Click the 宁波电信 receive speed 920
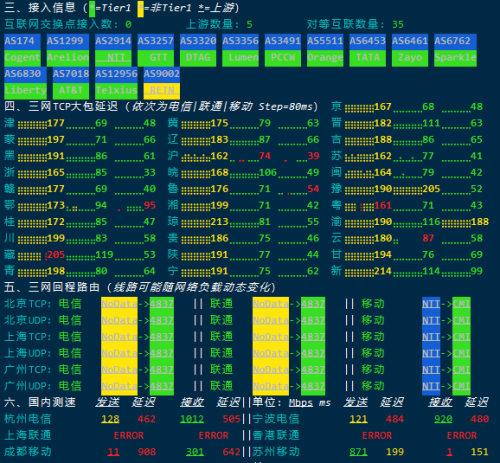Viewport: 500px width, 463px height. pyautogui.click(x=443, y=419)
